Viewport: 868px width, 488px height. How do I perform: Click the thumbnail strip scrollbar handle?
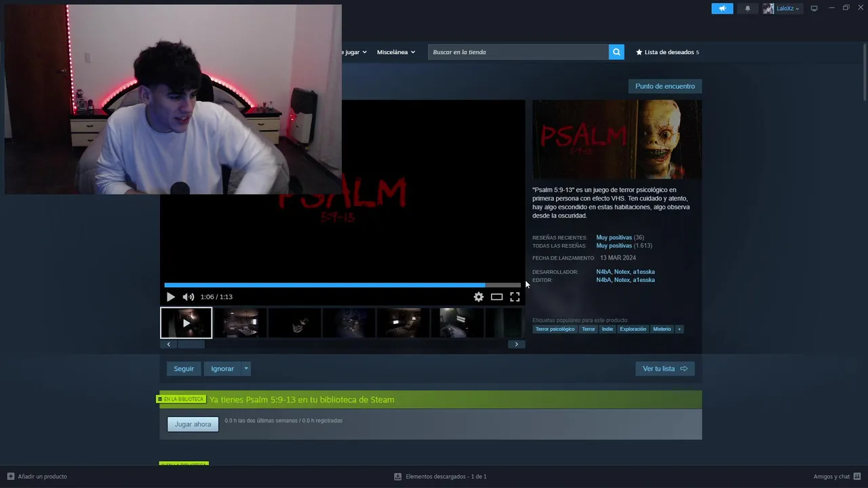(191, 344)
